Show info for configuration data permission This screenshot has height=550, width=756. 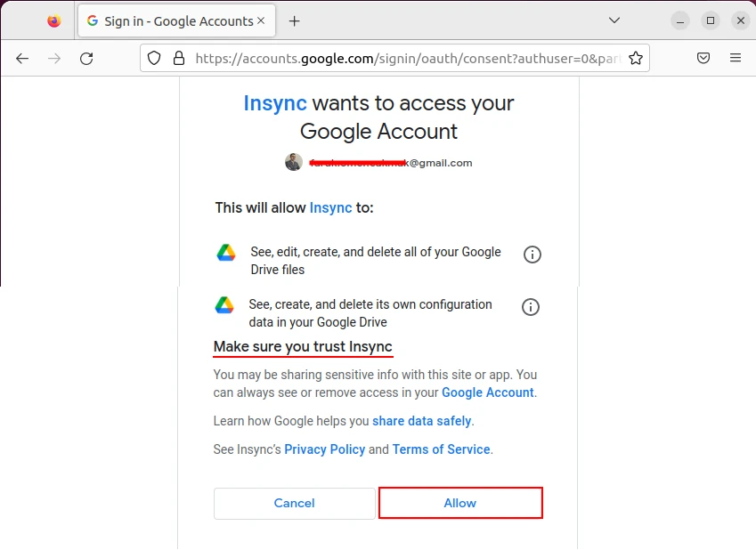point(531,307)
